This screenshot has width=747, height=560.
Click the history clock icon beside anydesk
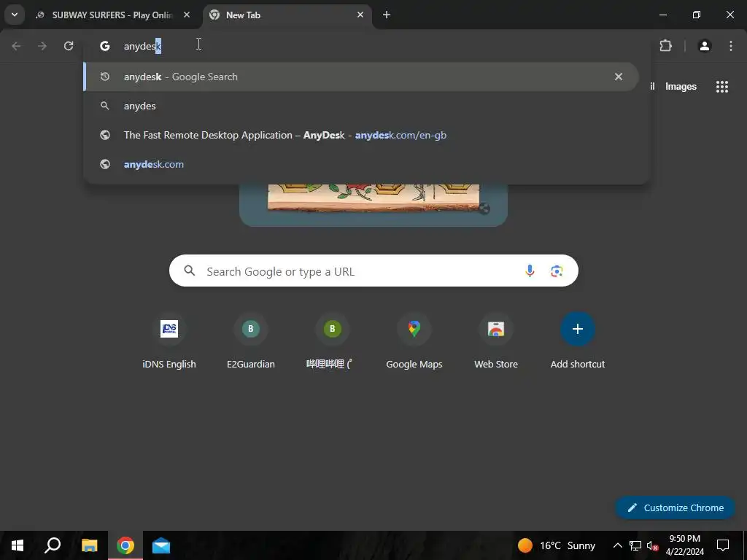[105, 77]
